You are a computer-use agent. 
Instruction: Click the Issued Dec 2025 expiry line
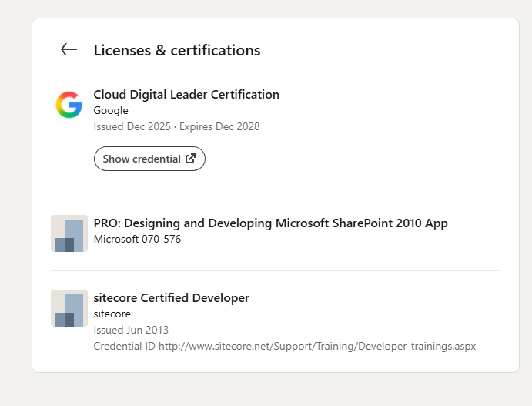click(x=177, y=126)
